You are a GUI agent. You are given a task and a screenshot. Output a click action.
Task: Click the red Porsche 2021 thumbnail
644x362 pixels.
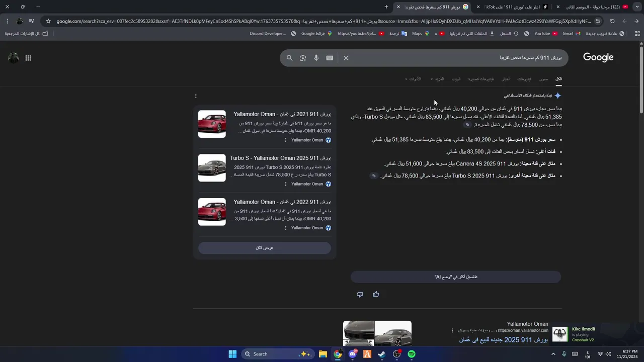(212, 124)
